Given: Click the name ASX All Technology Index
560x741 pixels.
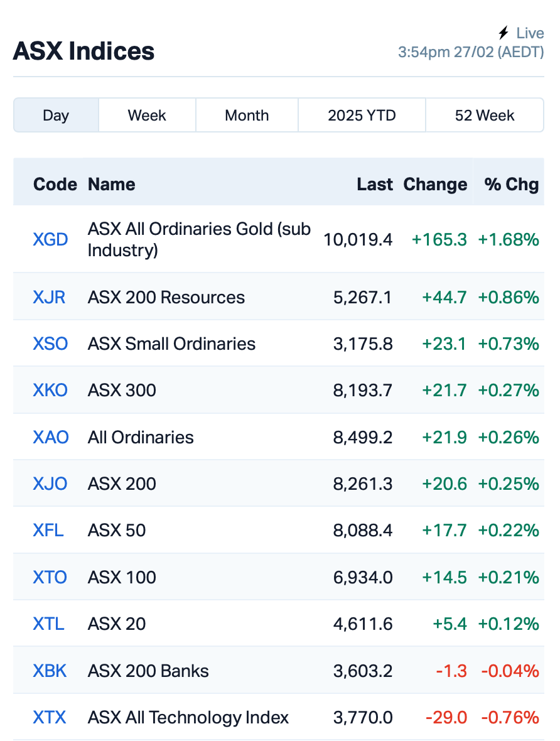Looking at the screenshot, I should click(x=188, y=717).
